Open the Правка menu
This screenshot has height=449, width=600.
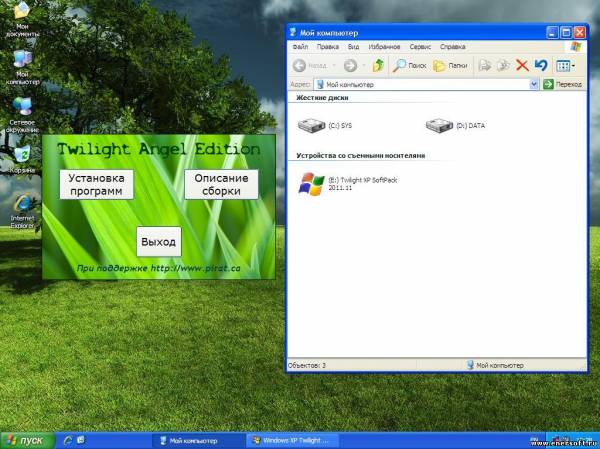[x=328, y=47]
